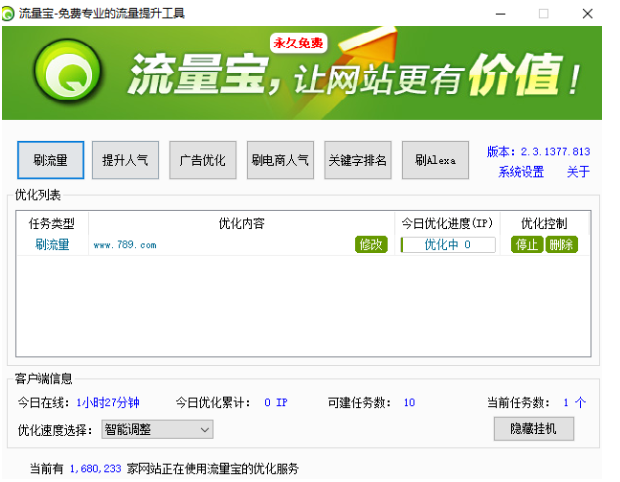
Task: Click the site count 1,680,233
Action: pos(95,469)
